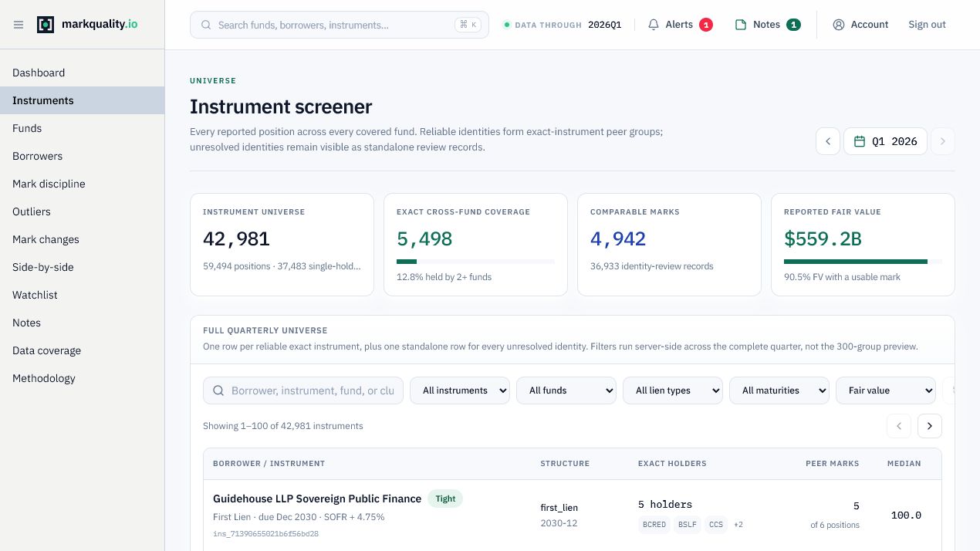Open Side-by-side in sidebar
The image size is (980, 551).
click(83, 267)
